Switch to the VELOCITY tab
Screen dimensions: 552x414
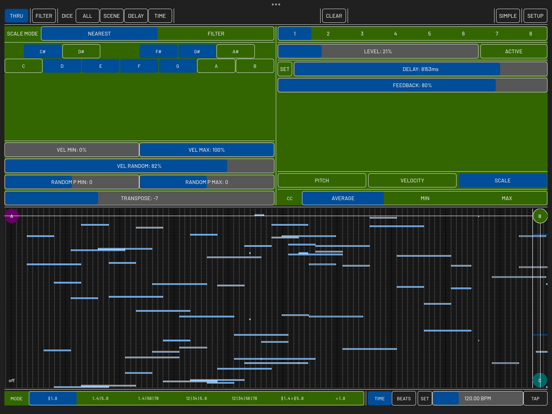point(412,181)
